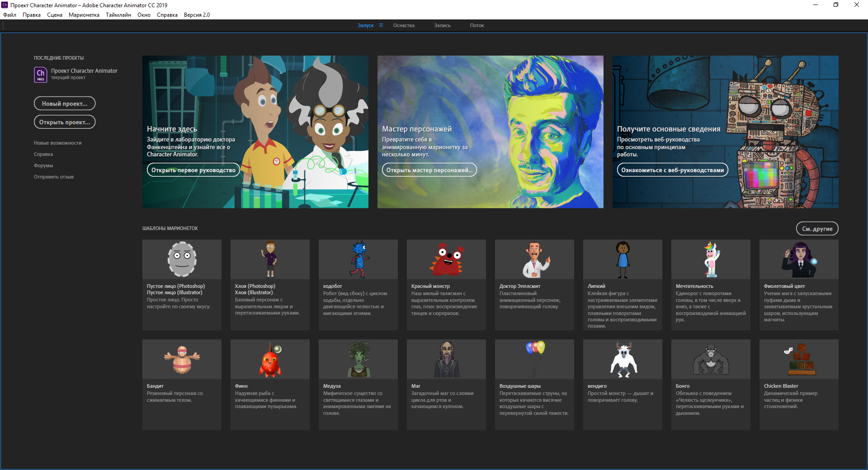This screenshot has width=868, height=470.
Task: Click the app icon in title bar
Action: point(5,5)
